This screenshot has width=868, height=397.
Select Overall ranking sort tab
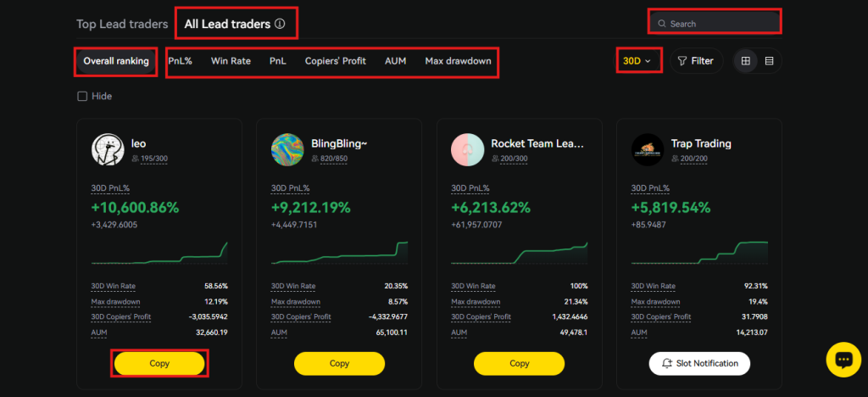(116, 61)
